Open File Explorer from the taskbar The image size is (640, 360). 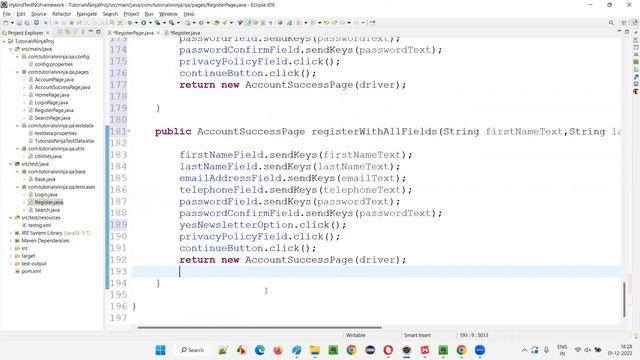pyautogui.click(x=315, y=350)
